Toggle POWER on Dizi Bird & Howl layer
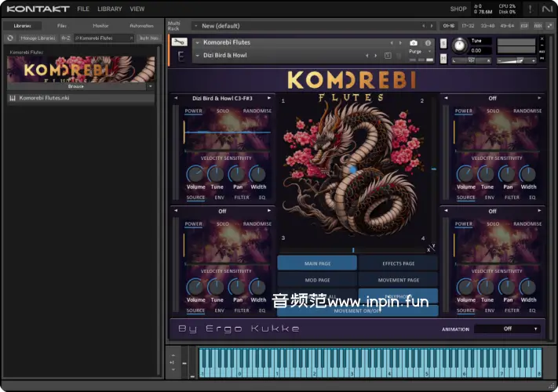The width and height of the screenshot is (558, 392). click(x=193, y=111)
